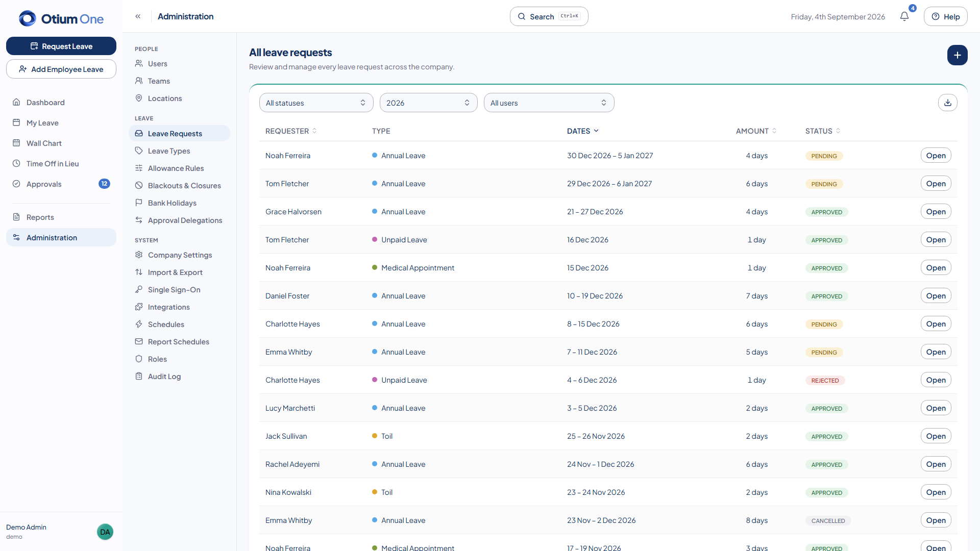This screenshot has height=551, width=980.
Task: Click the Bank Holidays flag icon
Action: (139, 203)
